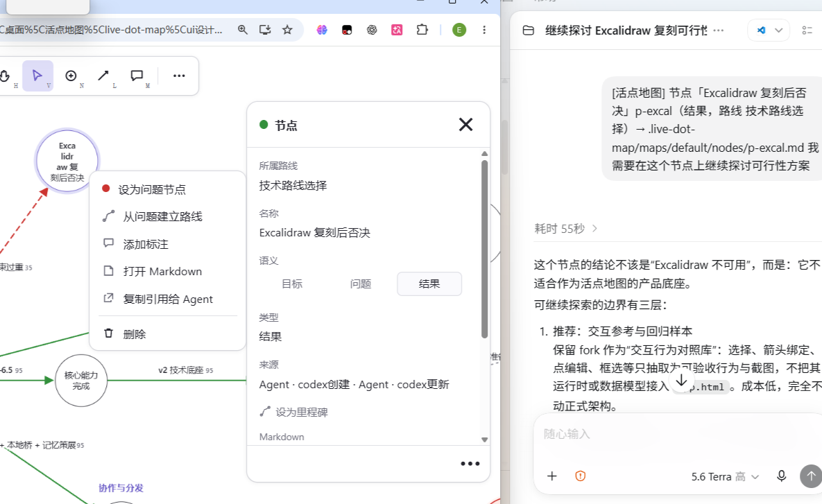Open the browser three-dot menu
Image resolution: width=822 pixels, height=504 pixels.
click(x=484, y=30)
